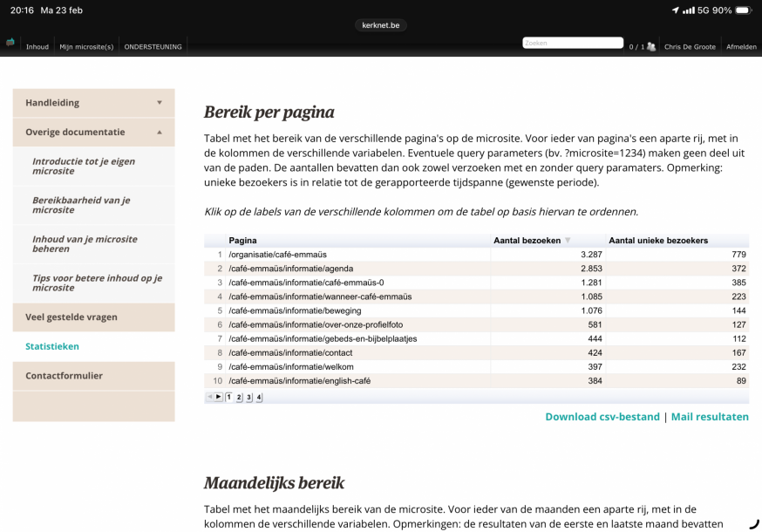Click the users icon next to 0 / 1
Screen dimensions: 762x532
[x=650, y=46]
